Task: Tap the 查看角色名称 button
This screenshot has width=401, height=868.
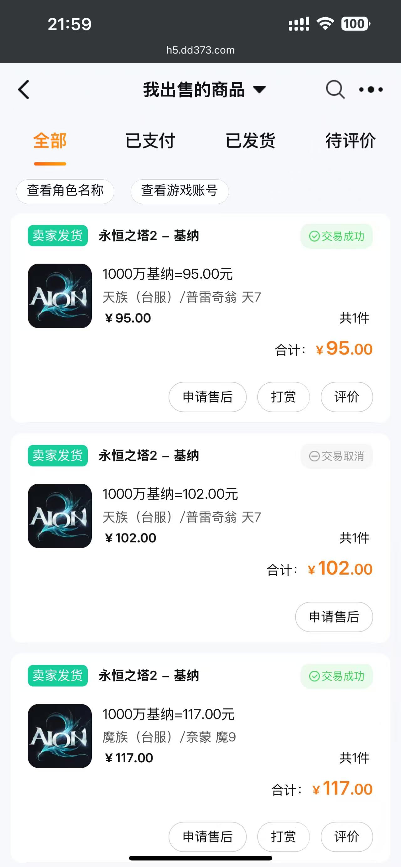Action: point(65,191)
